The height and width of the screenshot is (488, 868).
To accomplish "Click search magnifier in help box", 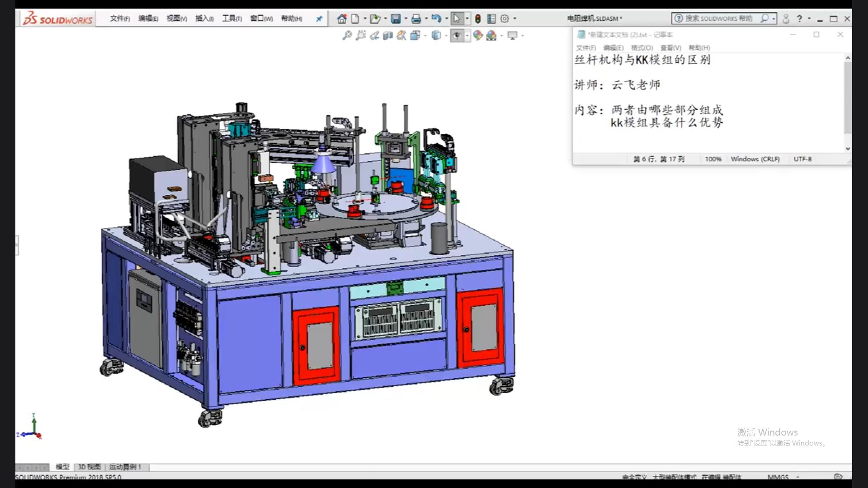I will pyautogui.click(x=764, y=19).
